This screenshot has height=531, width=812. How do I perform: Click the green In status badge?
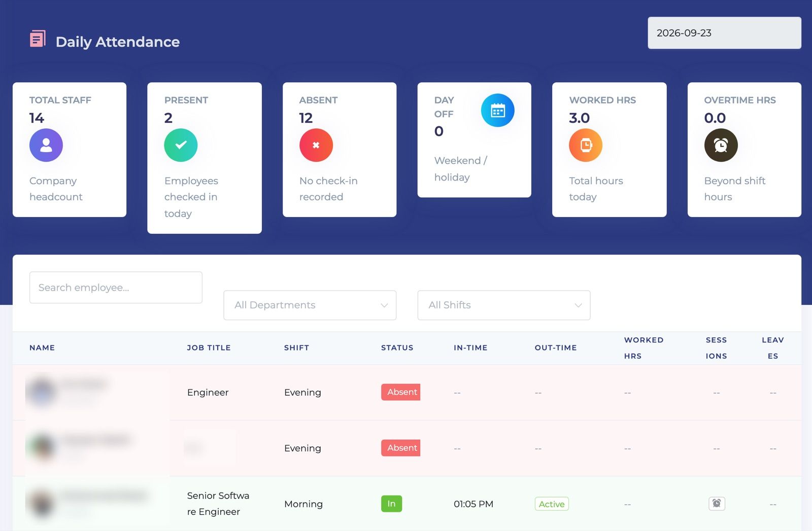[391, 504]
